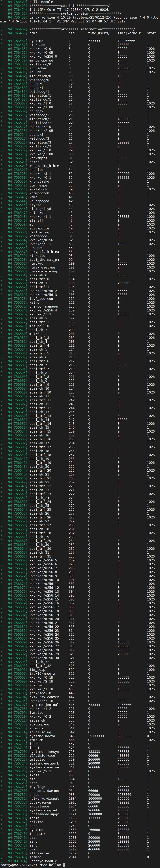
Task: Select the 'kthrotld' process name
Action: 37,256
